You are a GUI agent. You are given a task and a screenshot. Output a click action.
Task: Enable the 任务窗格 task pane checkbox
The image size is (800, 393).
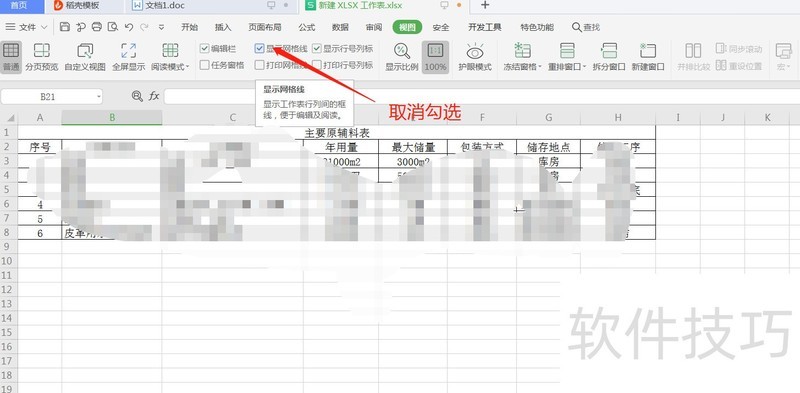pyautogui.click(x=205, y=65)
